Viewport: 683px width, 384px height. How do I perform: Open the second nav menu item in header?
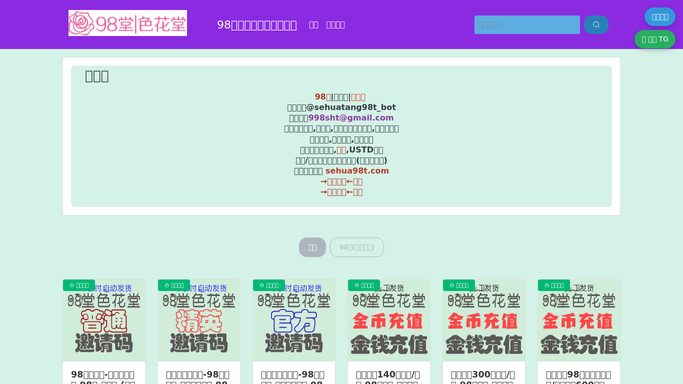coord(335,25)
